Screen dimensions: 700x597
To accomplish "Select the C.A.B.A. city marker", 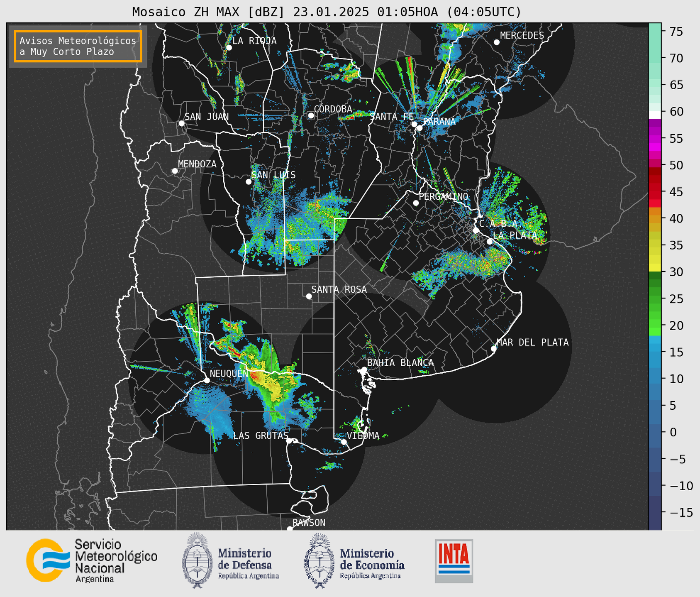I will point(476,230).
